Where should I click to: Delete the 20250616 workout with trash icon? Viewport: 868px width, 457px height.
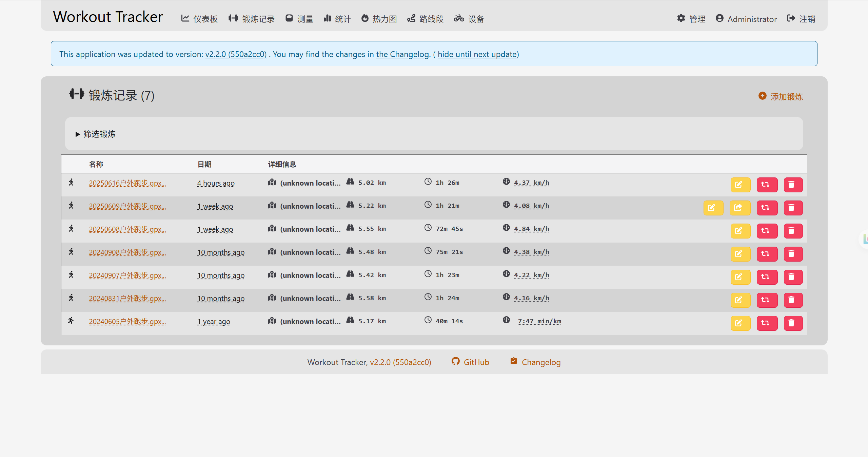(793, 185)
